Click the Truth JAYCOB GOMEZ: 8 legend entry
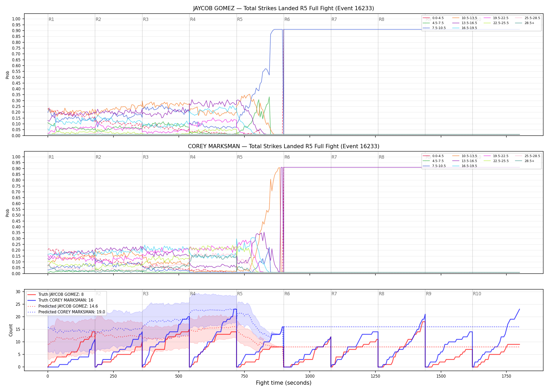549x392 pixels. [x=55, y=294]
